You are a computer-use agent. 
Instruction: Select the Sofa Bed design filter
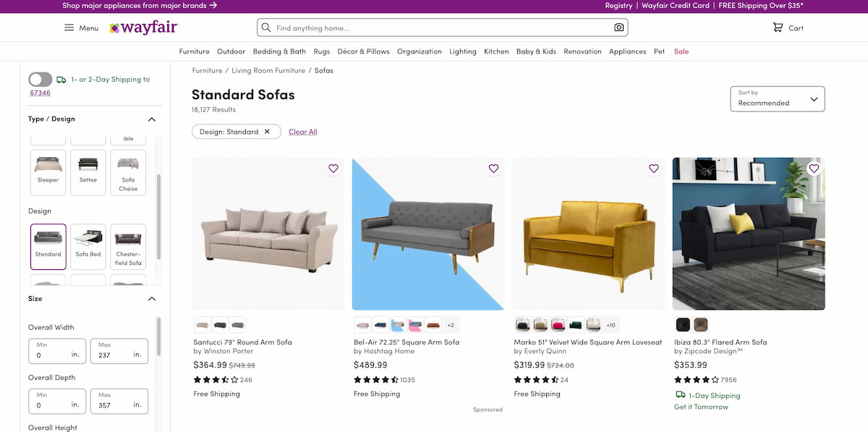[x=88, y=246]
